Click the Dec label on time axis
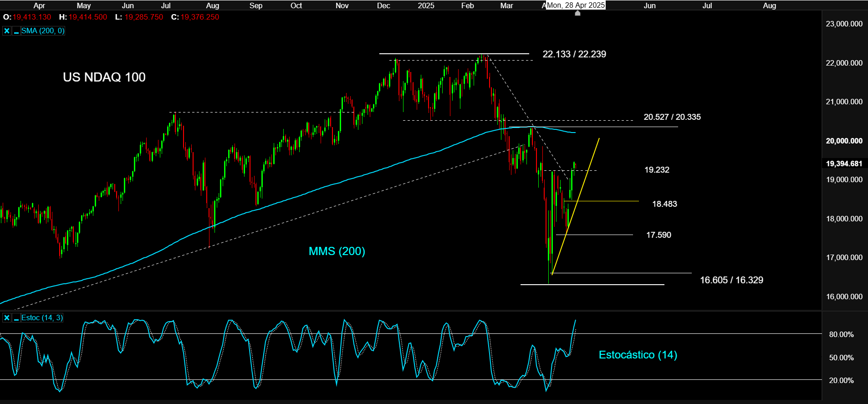 point(383,5)
